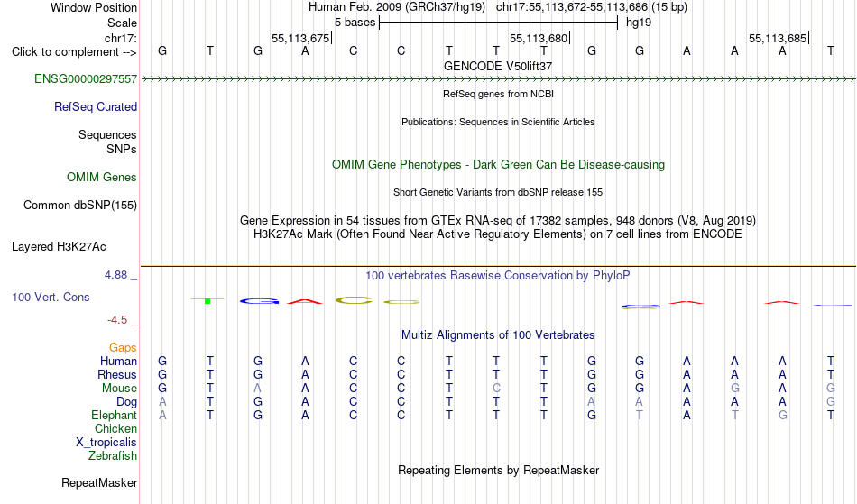Click the Scale track label

123,23
